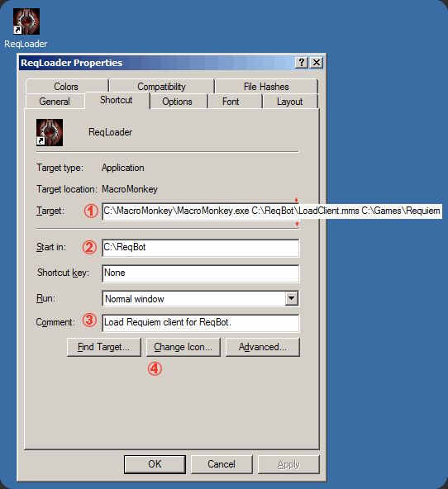448x489 pixels.
Task: Click the question mark help button in title bar
Action: click(302, 63)
